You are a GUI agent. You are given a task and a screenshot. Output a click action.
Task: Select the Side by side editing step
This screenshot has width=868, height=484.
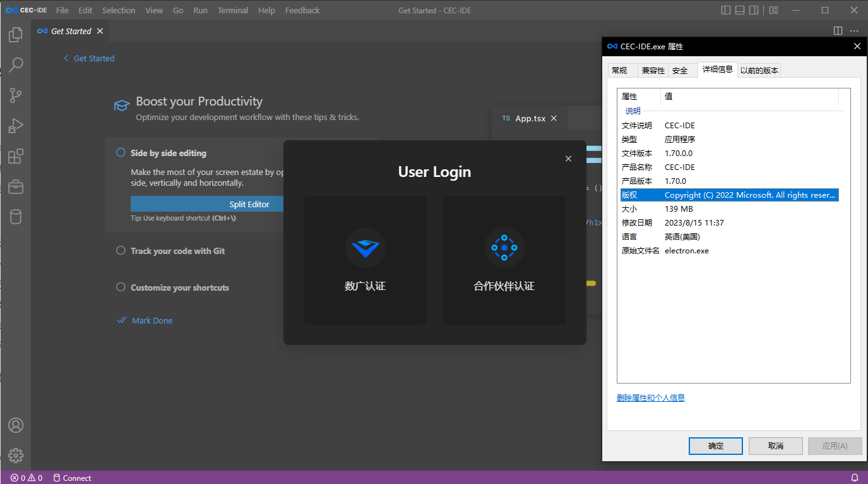click(x=169, y=153)
